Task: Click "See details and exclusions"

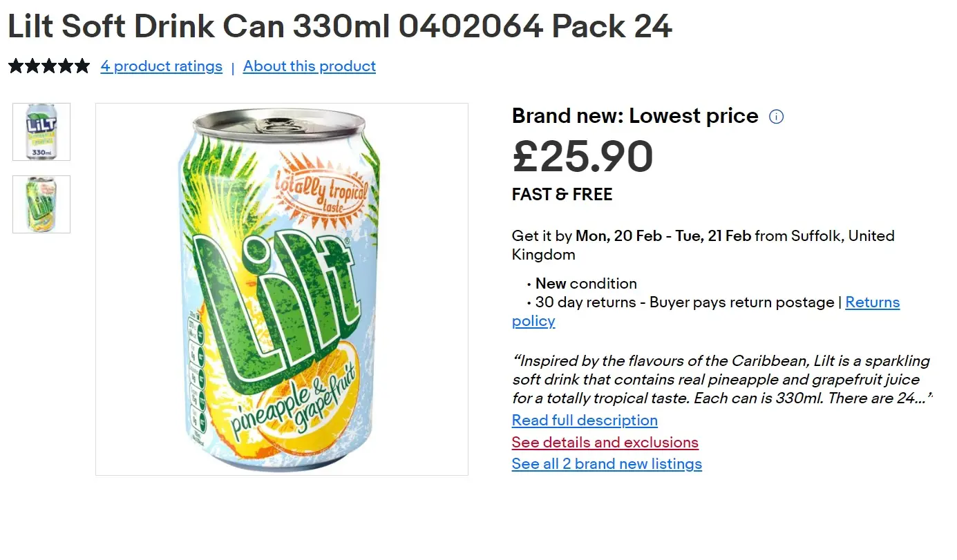Action: click(x=605, y=442)
